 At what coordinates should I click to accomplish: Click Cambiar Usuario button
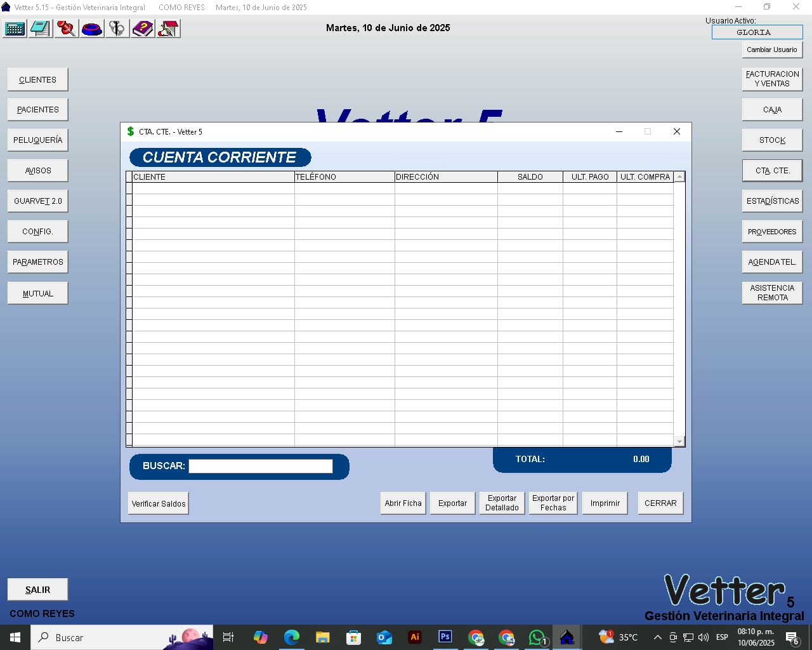772,50
